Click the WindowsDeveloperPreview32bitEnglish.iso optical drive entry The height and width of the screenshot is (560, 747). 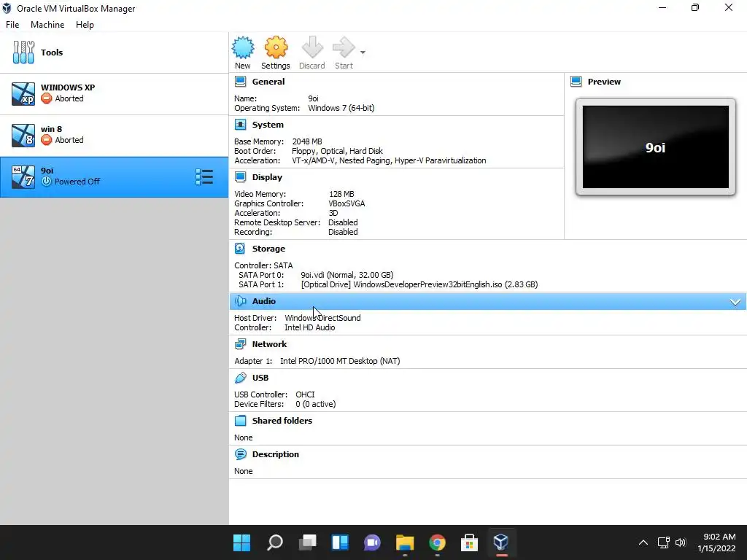[419, 284]
